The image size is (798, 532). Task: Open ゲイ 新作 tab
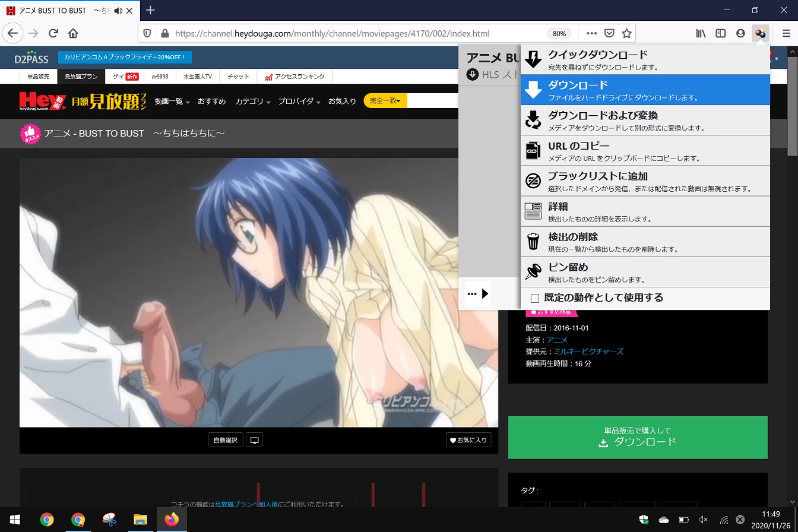coord(125,77)
